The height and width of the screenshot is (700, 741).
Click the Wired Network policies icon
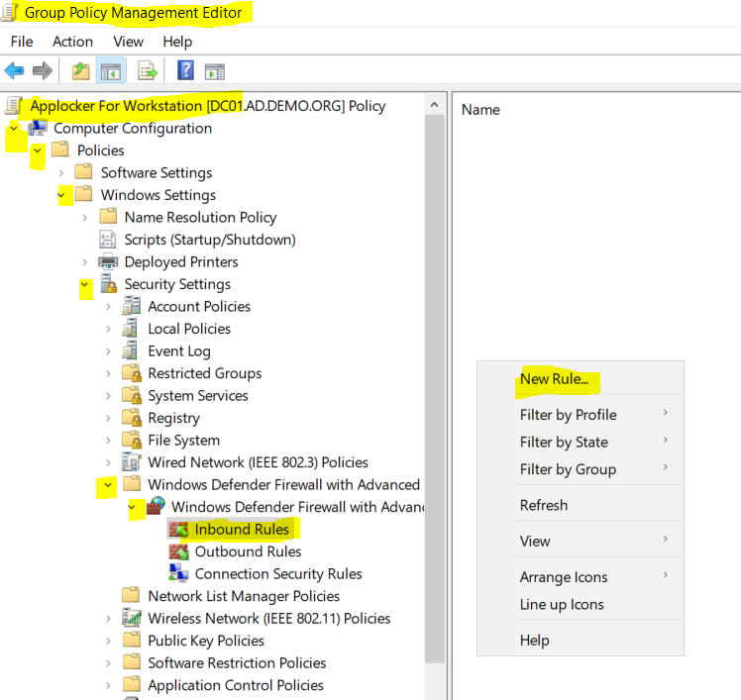coord(132,462)
